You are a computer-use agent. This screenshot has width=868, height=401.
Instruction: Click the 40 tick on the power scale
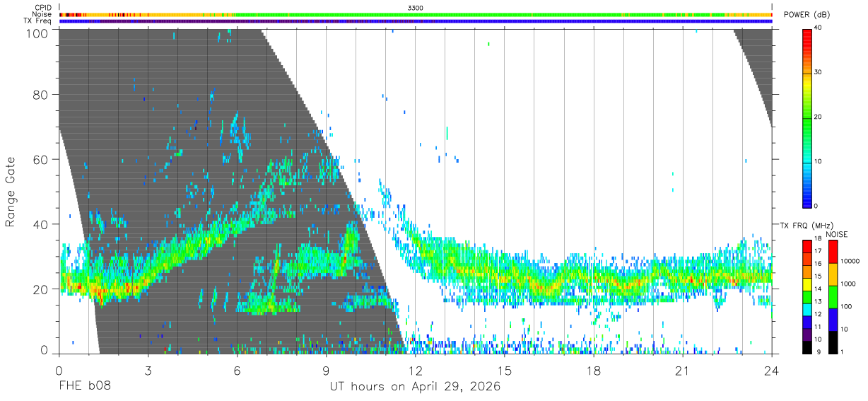[819, 28]
